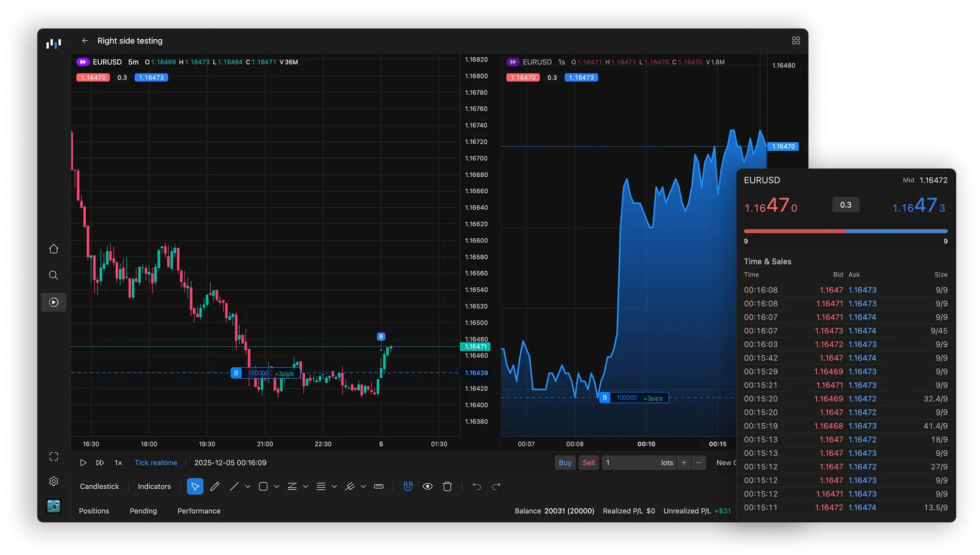Viewport: 980px width, 555px height.
Task: Select the cursor pointer tool
Action: 195,487
